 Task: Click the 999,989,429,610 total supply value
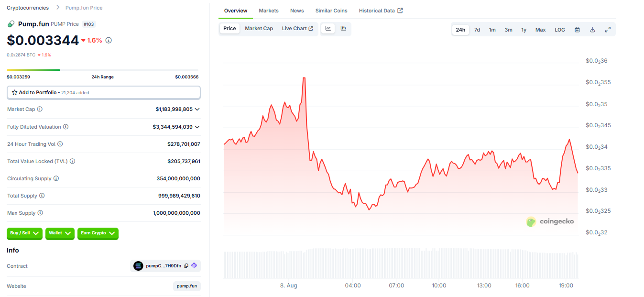(179, 196)
